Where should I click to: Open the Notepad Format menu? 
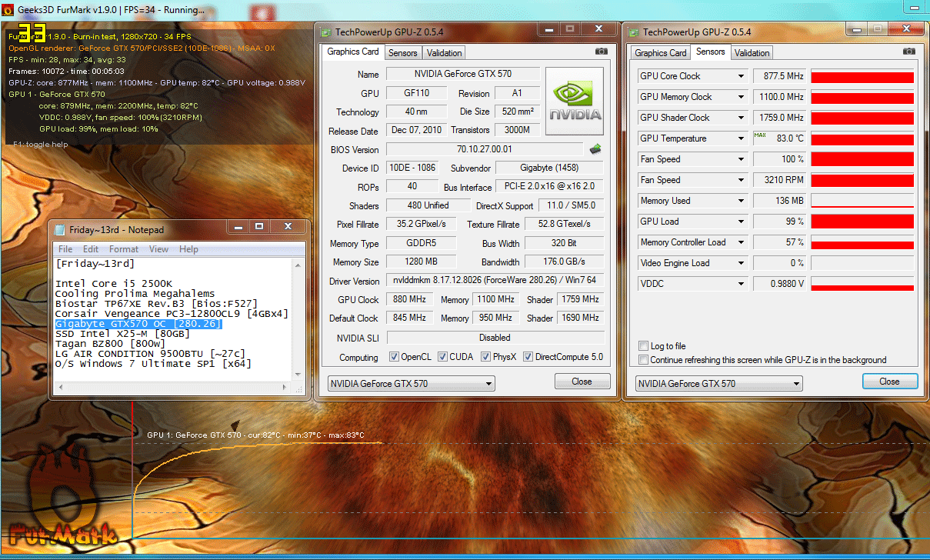click(x=124, y=249)
